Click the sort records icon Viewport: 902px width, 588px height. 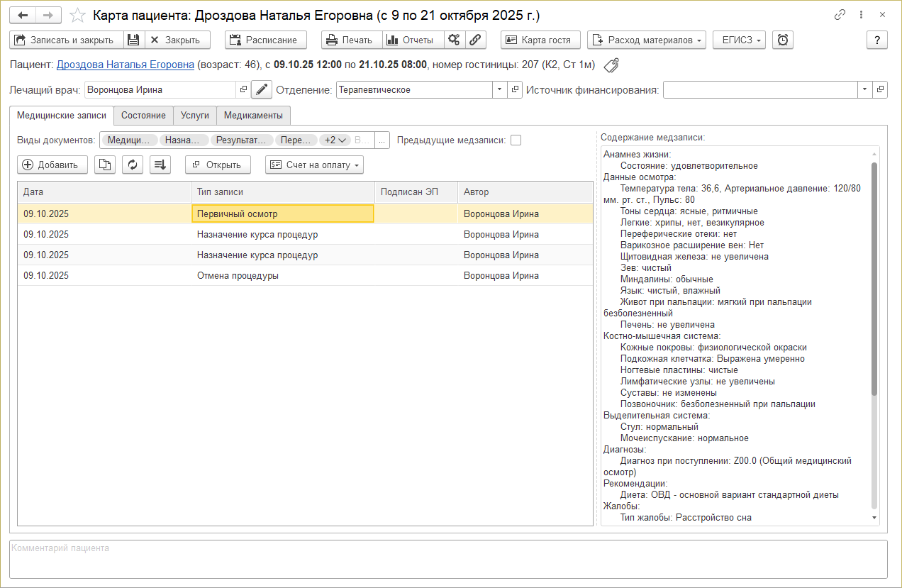160,165
